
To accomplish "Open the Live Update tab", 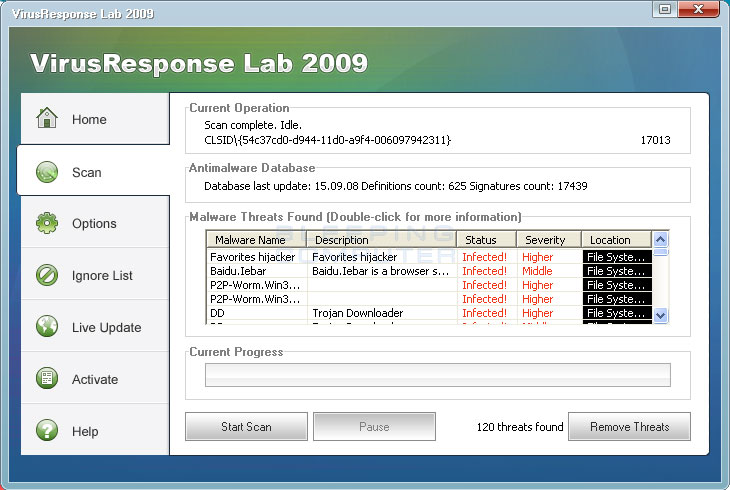I will (x=95, y=326).
